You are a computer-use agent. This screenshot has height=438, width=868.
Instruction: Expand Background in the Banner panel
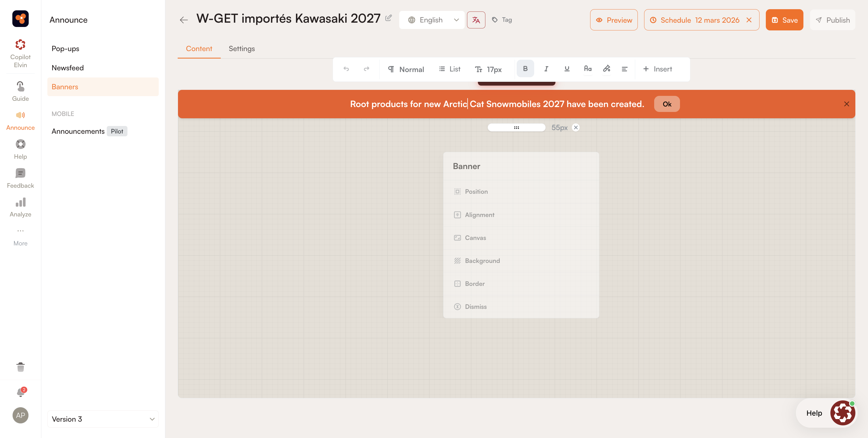(x=521, y=260)
